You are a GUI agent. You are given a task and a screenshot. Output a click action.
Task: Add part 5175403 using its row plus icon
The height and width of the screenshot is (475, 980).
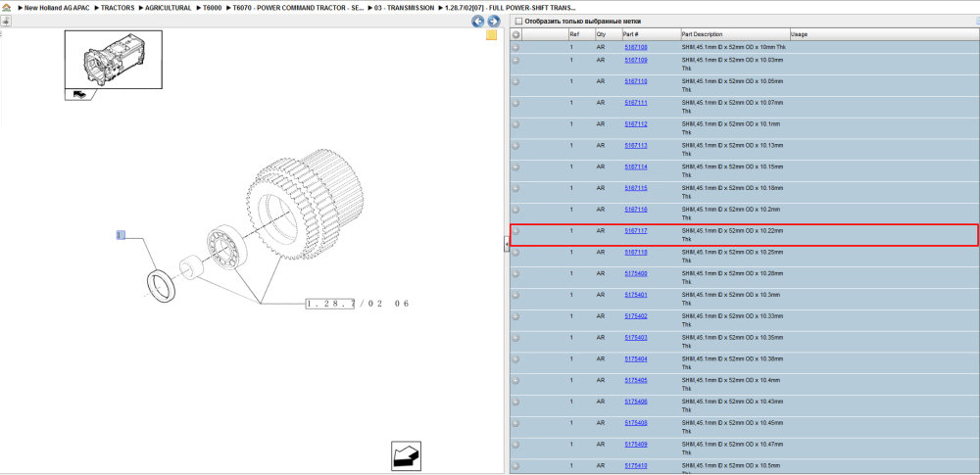[x=515, y=338]
